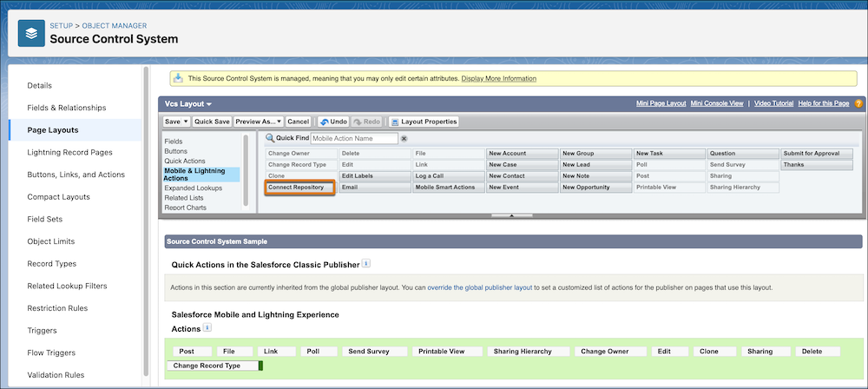Select Mobile & Lightning Actions category

coord(201,175)
